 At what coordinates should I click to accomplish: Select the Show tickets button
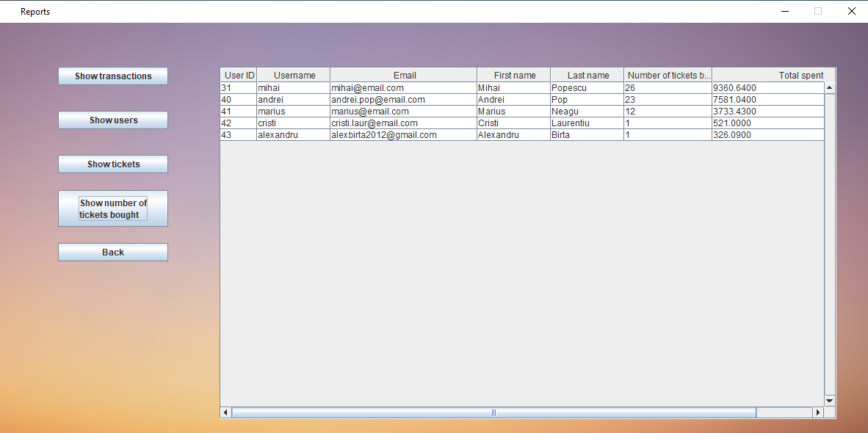click(113, 164)
